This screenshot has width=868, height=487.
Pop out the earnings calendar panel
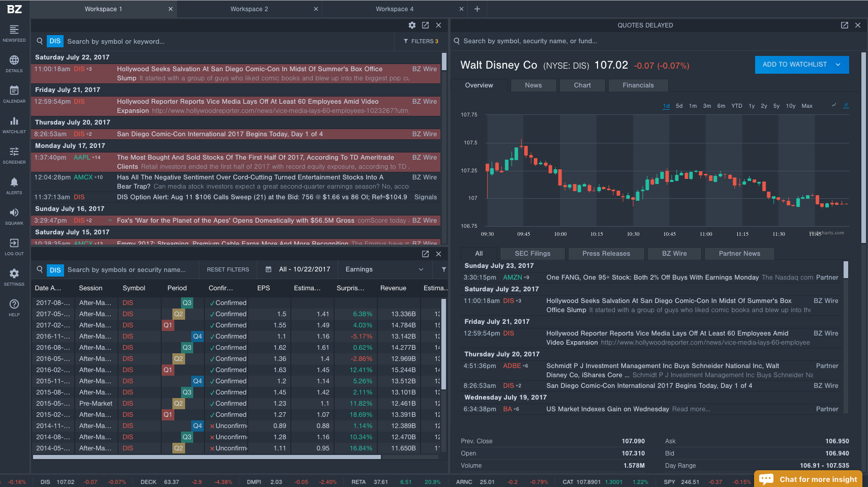[x=425, y=254]
